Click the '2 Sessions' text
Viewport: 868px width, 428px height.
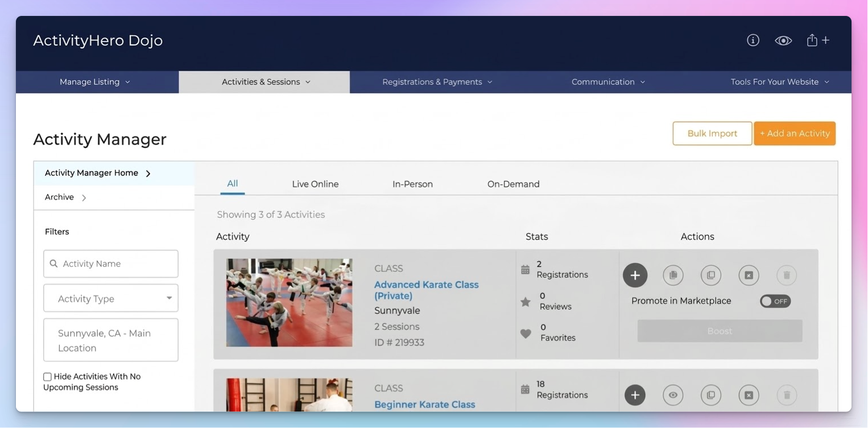396,327
